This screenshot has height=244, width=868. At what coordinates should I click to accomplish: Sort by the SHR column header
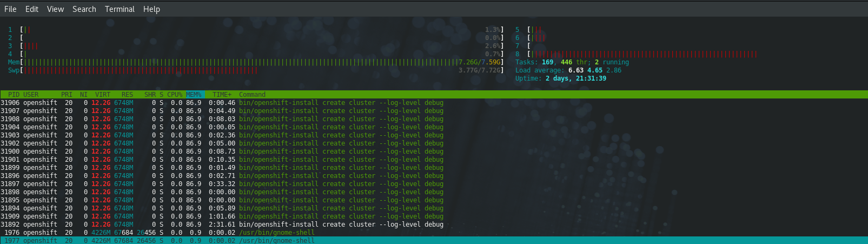pos(150,95)
